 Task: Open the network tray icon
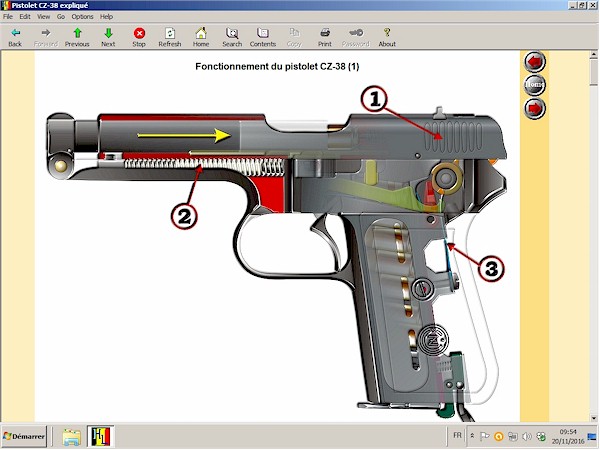click(x=513, y=436)
